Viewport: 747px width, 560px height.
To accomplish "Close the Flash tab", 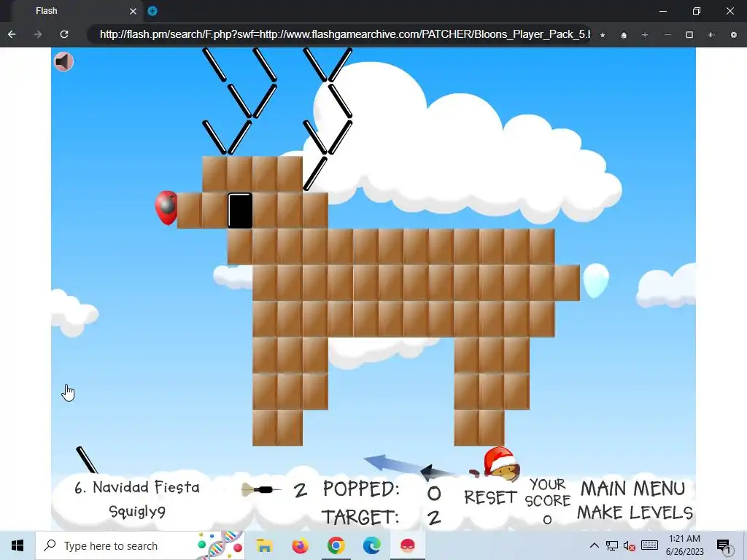I will 133,11.
